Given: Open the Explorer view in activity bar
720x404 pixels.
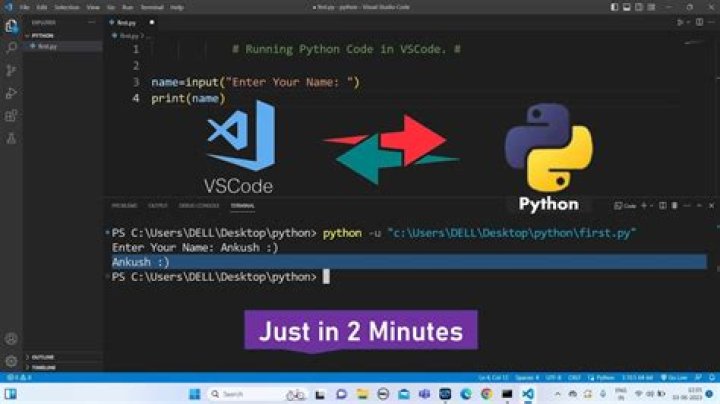Looking at the screenshot, I should pos(11,24).
